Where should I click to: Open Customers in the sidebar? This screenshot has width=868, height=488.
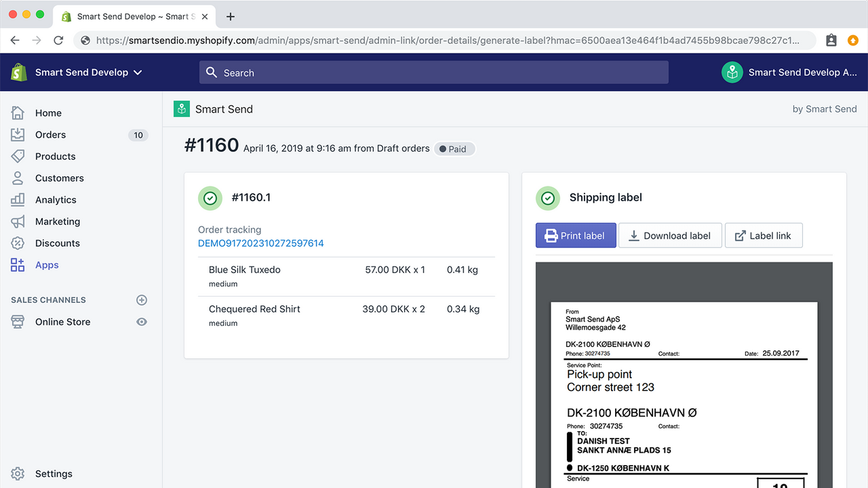[x=60, y=178]
